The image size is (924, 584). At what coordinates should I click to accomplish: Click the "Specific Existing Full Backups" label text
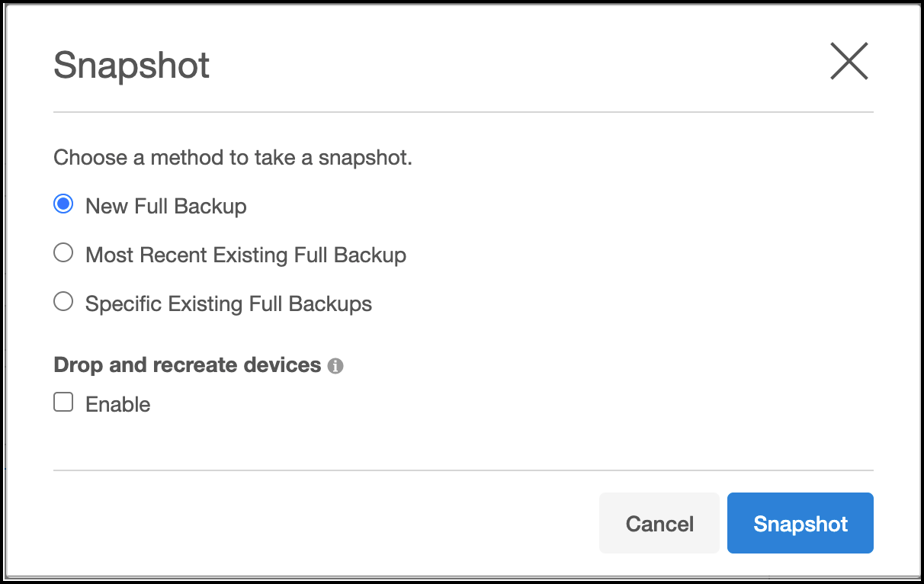click(x=229, y=303)
